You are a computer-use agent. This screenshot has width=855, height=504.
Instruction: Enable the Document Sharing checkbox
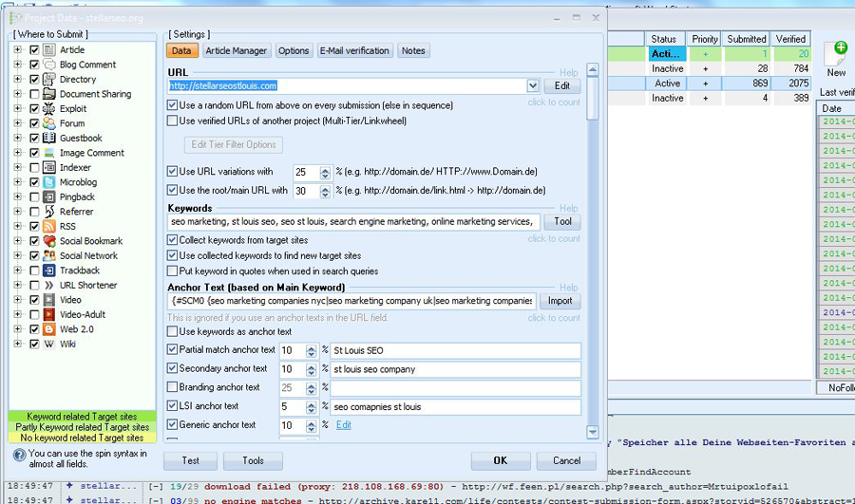[35, 94]
